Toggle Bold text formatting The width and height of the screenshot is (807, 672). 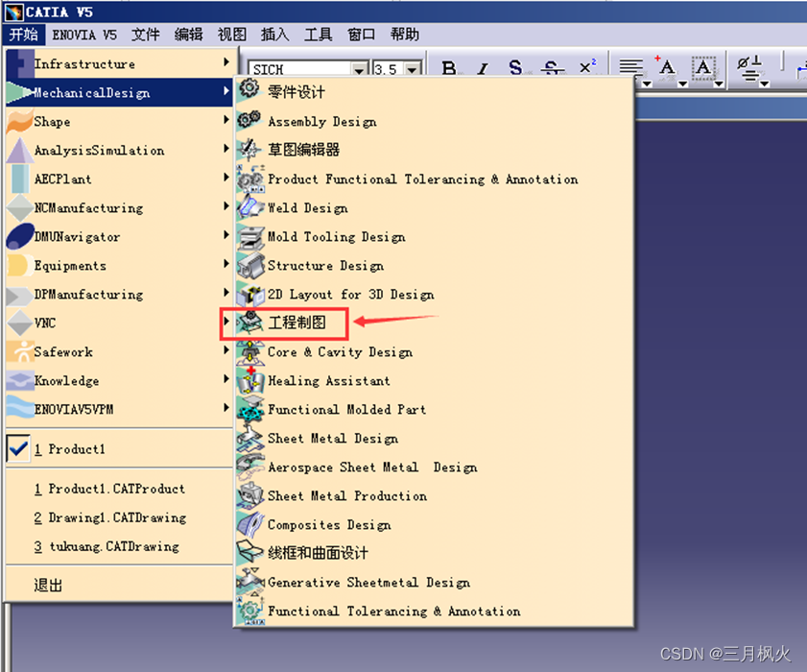tap(449, 67)
